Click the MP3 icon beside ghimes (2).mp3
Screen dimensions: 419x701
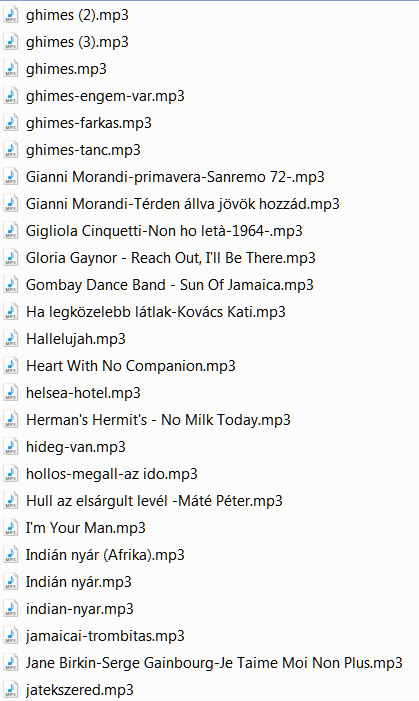point(11,15)
